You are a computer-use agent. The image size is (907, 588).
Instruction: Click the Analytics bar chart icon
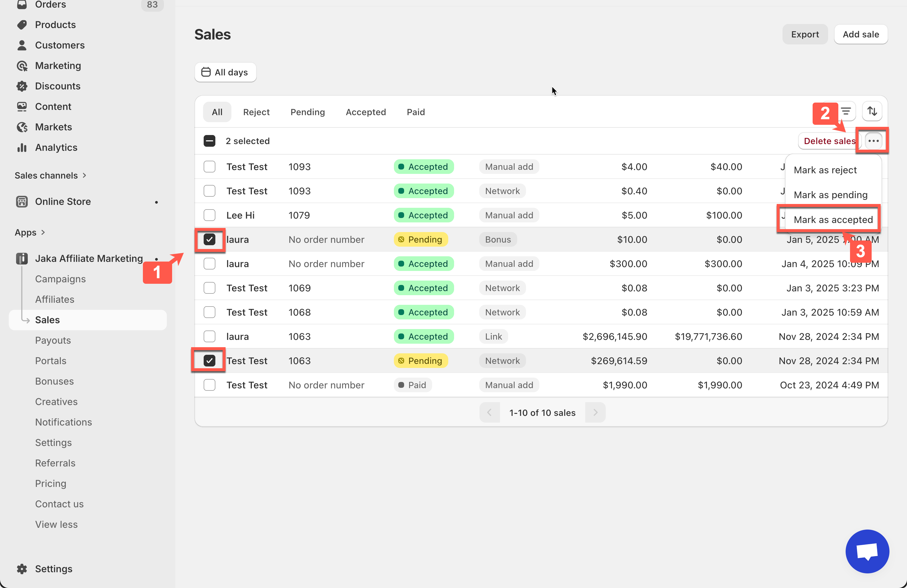(22, 148)
